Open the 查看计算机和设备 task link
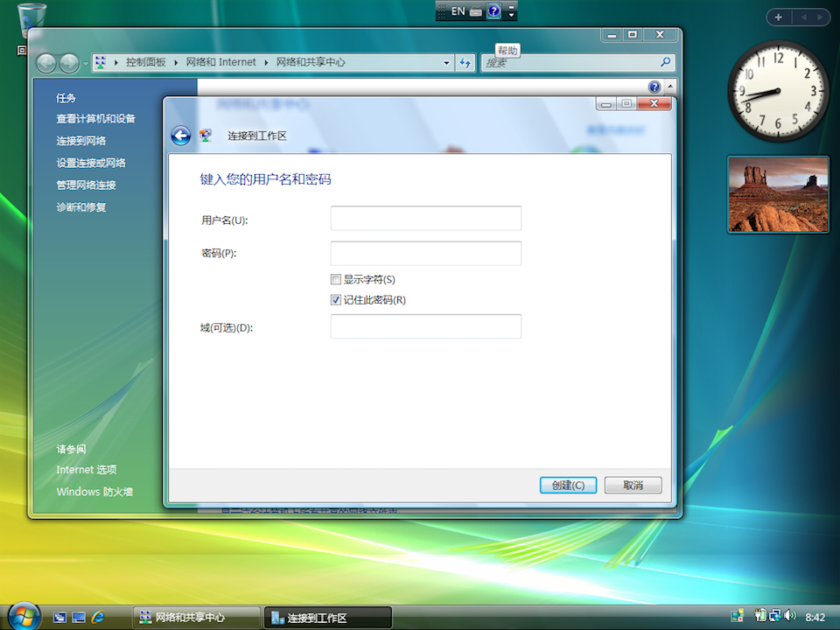Image resolution: width=840 pixels, height=630 pixels. [x=96, y=119]
